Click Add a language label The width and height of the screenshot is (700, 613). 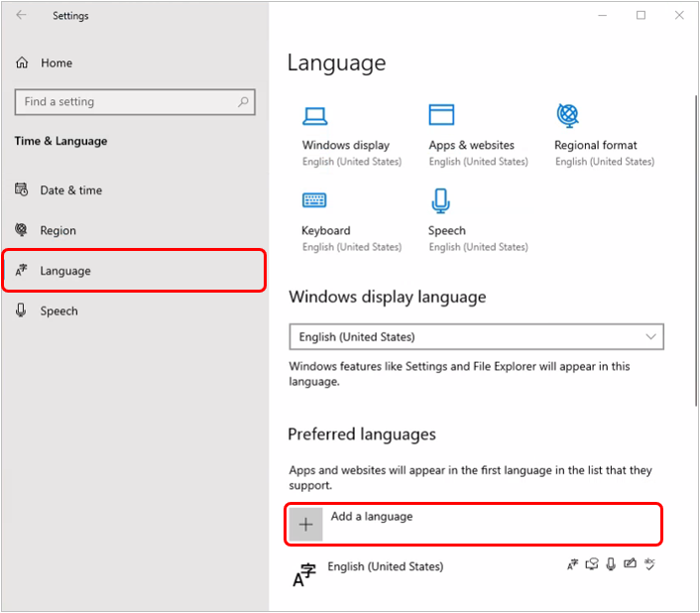point(372,517)
